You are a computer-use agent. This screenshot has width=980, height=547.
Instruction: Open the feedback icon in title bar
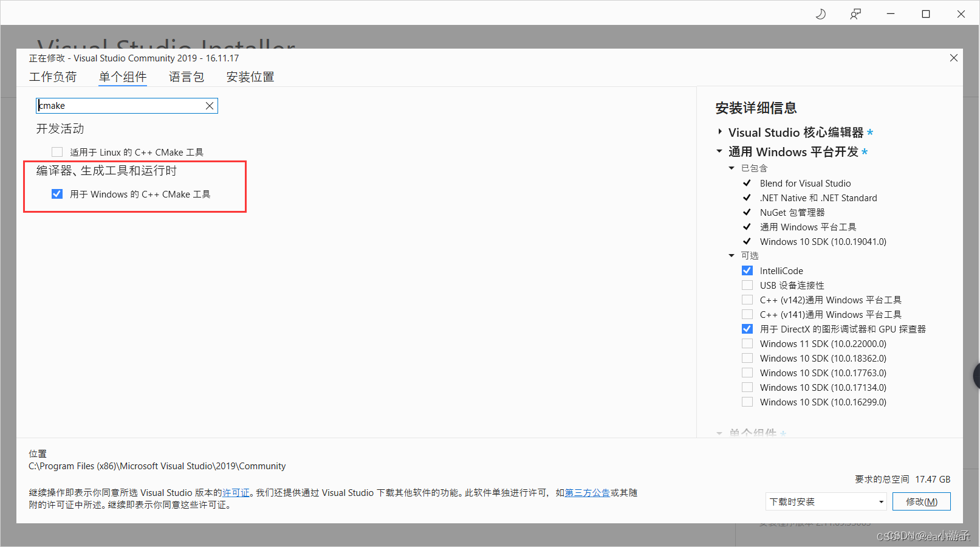[x=855, y=14]
